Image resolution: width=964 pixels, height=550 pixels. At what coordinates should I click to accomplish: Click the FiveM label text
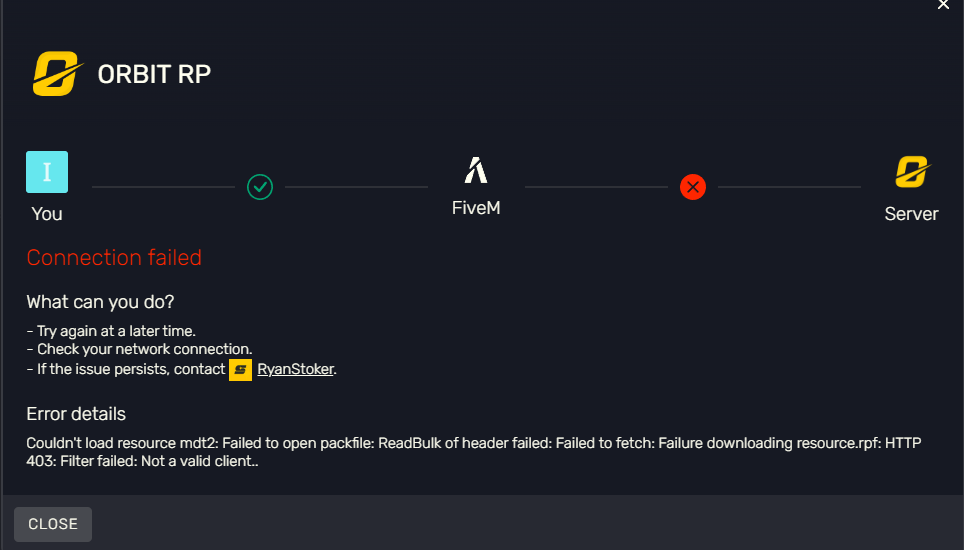coord(476,210)
